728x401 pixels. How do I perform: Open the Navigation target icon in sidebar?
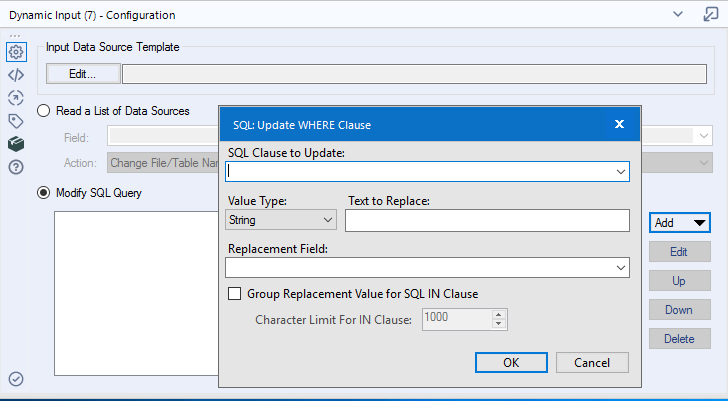(x=16, y=98)
